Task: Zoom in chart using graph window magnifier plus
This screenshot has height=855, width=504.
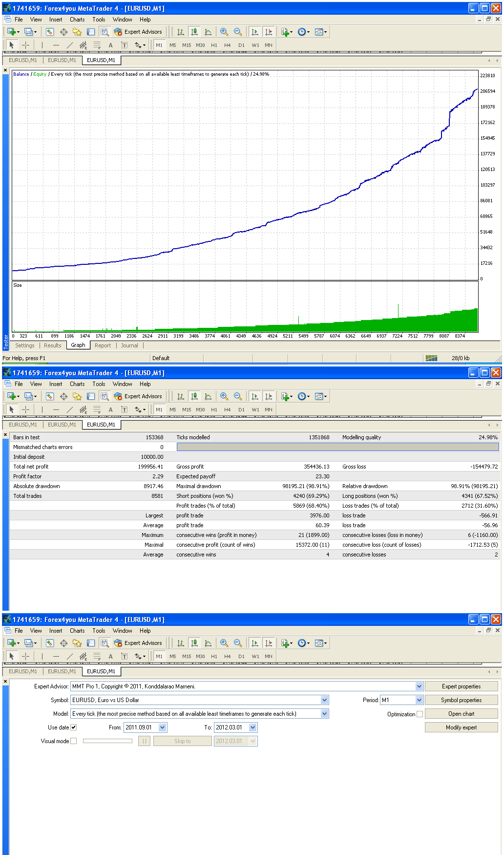Action: (224, 32)
